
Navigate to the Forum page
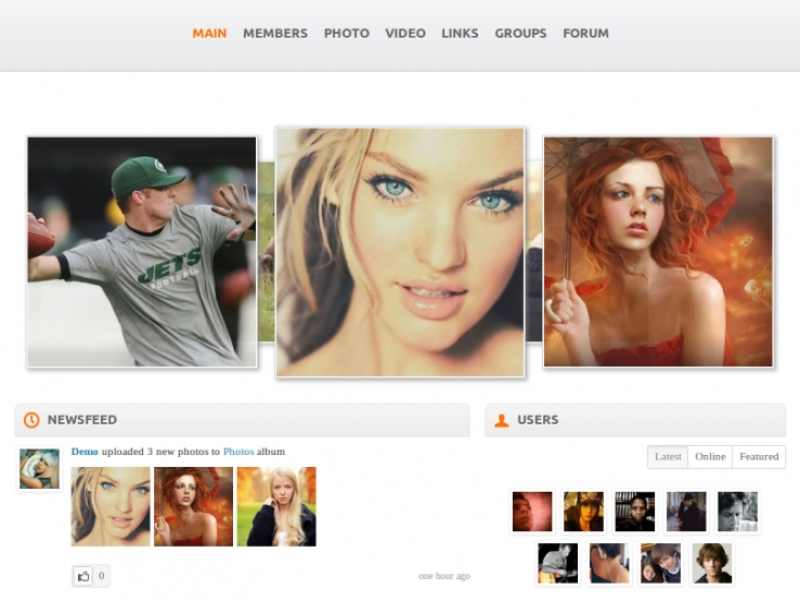585,33
